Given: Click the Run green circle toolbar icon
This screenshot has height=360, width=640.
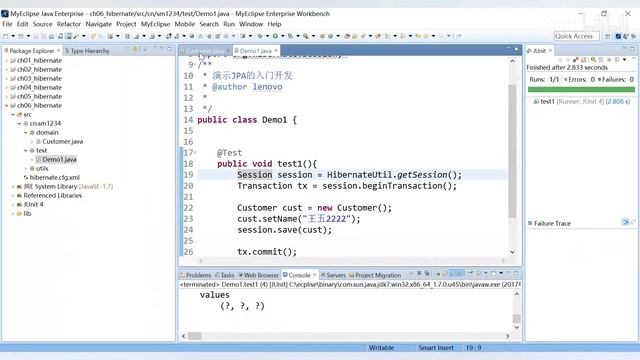Looking at the screenshot, I should [275, 36].
